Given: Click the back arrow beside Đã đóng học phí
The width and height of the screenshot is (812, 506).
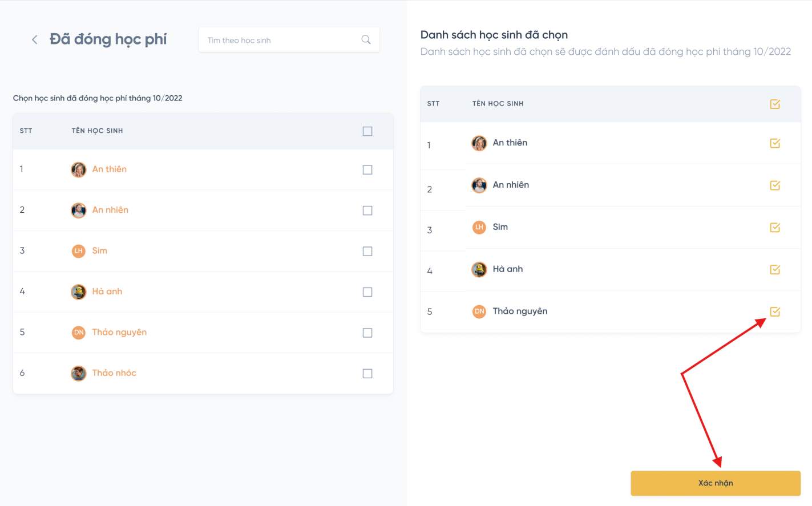Looking at the screenshot, I should [35, 39].
